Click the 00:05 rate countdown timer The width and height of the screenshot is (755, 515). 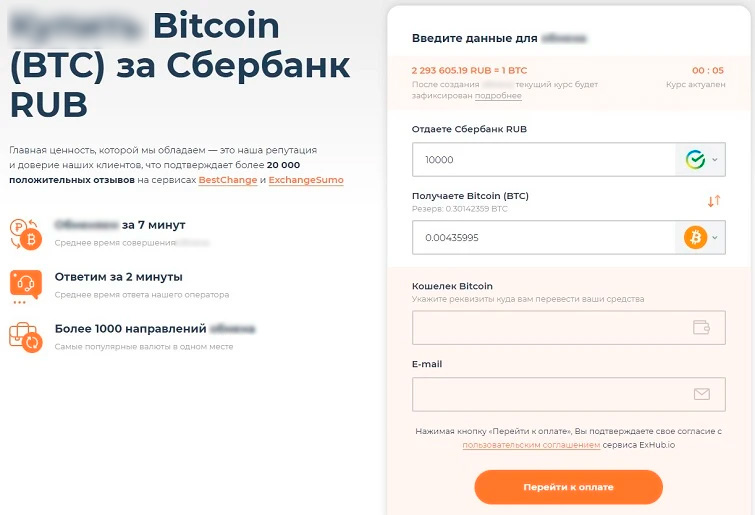[707, 71]
